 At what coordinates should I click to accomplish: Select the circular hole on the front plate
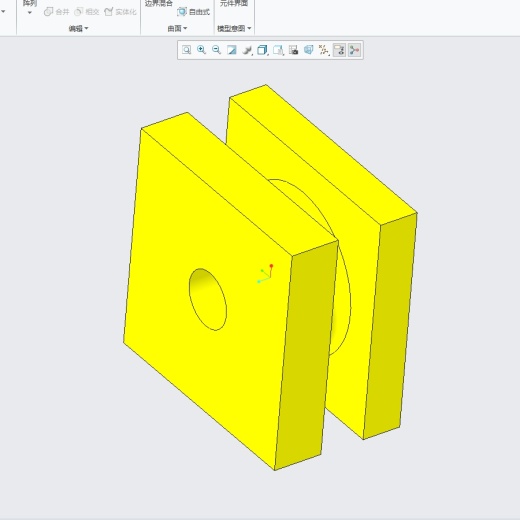(208, 299)
